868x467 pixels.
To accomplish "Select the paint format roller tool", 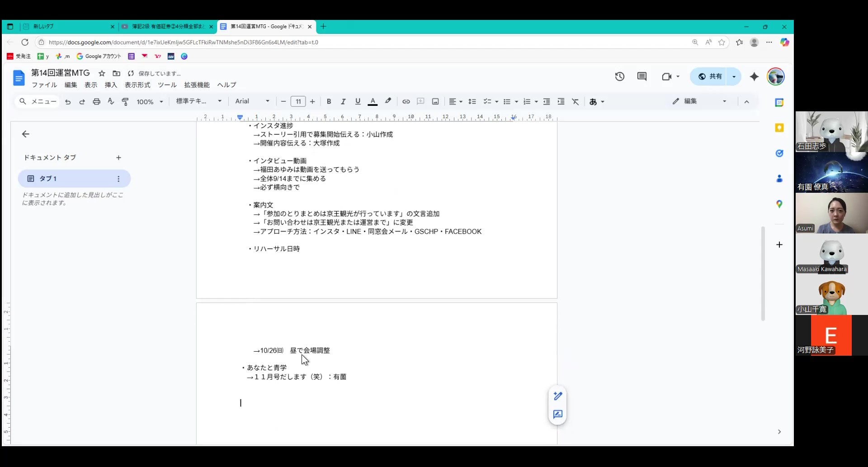I will [x=125, y=102].
